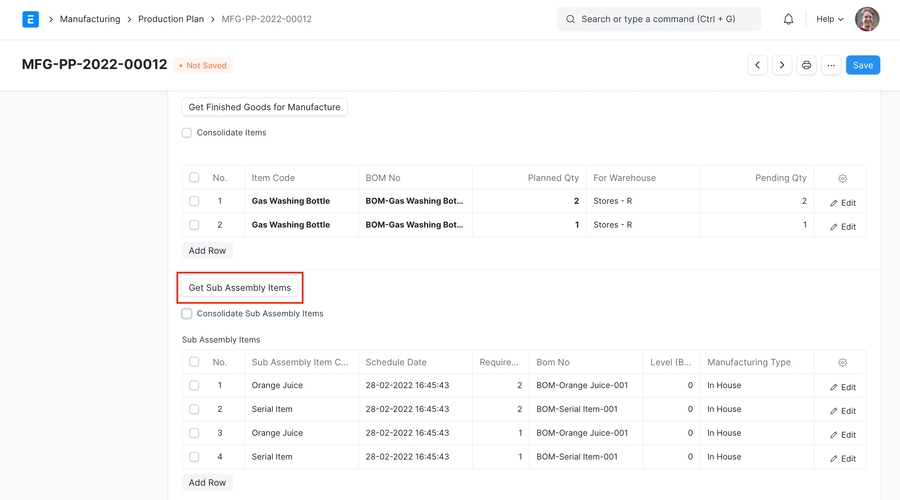The width and height of the screenshot is (900, 500).
Task: Tick Consolidate Sub Assembly Items checkbox
Action: click(187, 313)
